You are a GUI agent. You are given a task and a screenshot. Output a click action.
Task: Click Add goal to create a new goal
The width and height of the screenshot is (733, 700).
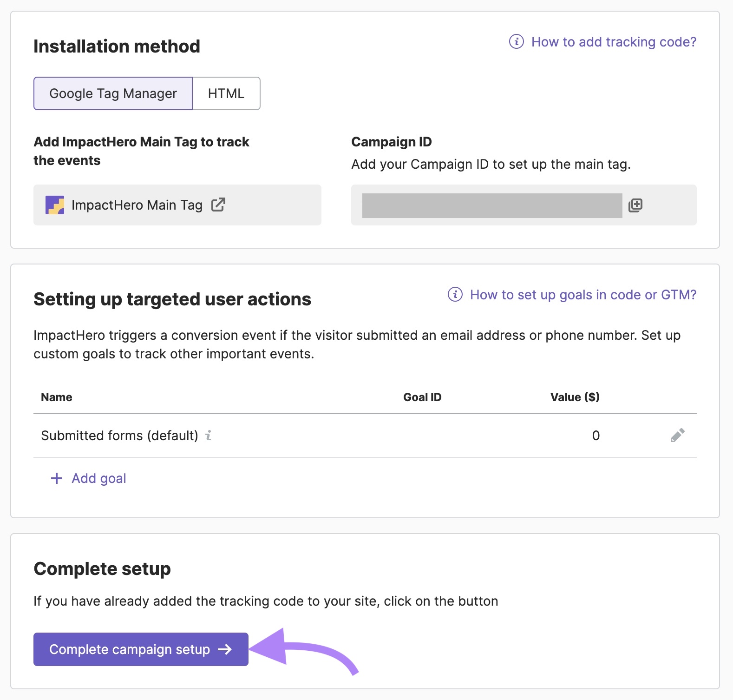(x=98, y=478)
